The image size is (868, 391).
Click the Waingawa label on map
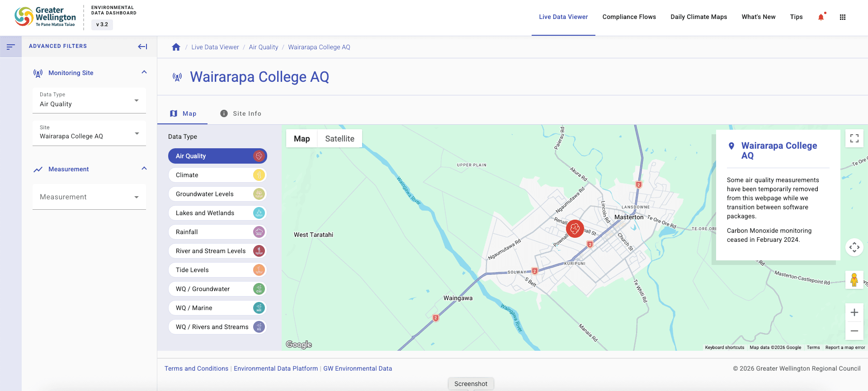[x=458, y=298]
